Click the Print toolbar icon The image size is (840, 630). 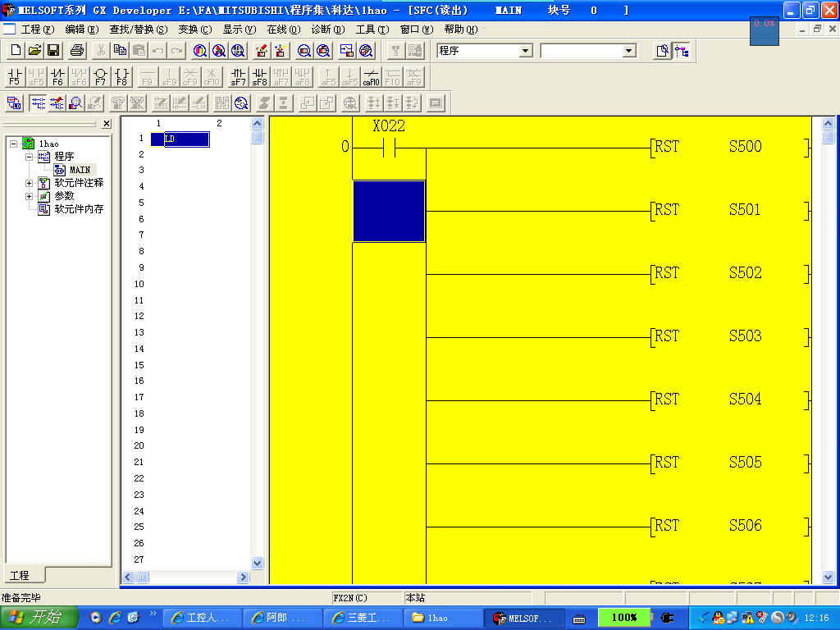pos(77,51)
